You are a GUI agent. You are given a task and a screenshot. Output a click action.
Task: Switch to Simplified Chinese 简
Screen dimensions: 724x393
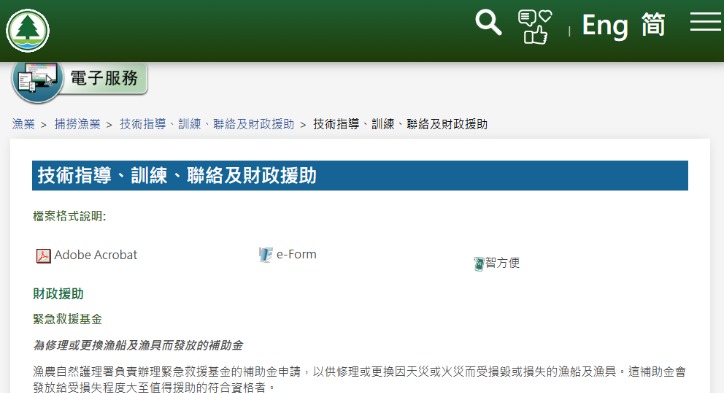tap(653, 25)
